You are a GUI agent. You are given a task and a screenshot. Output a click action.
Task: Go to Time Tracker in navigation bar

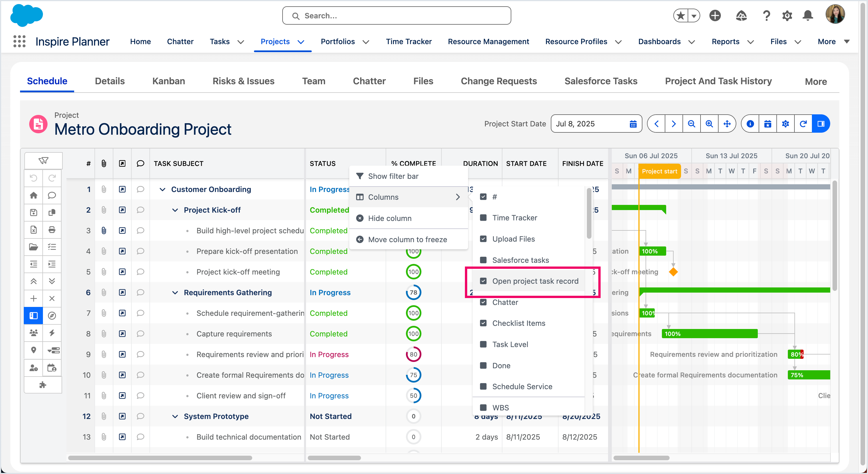409,42
